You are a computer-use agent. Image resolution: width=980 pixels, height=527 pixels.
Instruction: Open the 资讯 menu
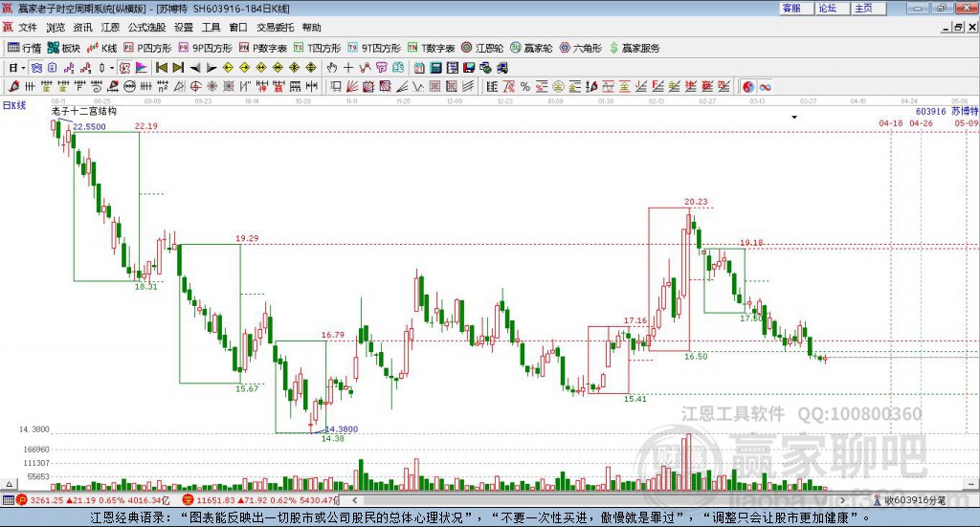pos(82,28)
